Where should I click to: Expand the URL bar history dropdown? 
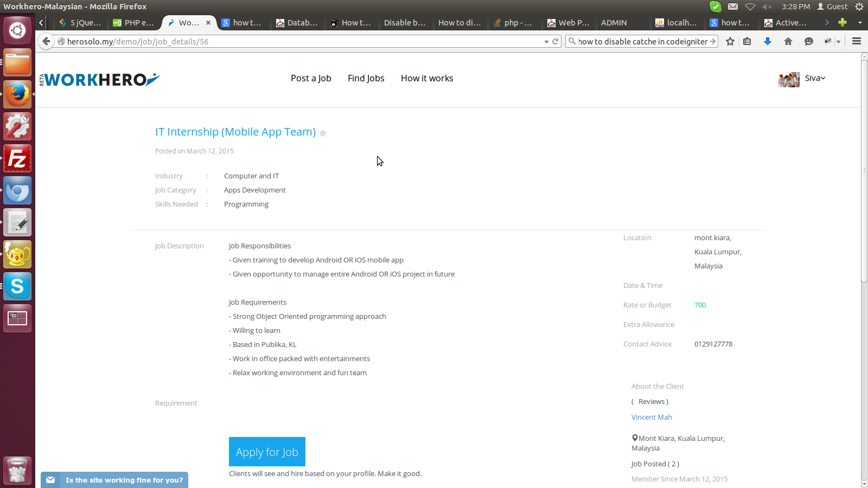point(546,42)
